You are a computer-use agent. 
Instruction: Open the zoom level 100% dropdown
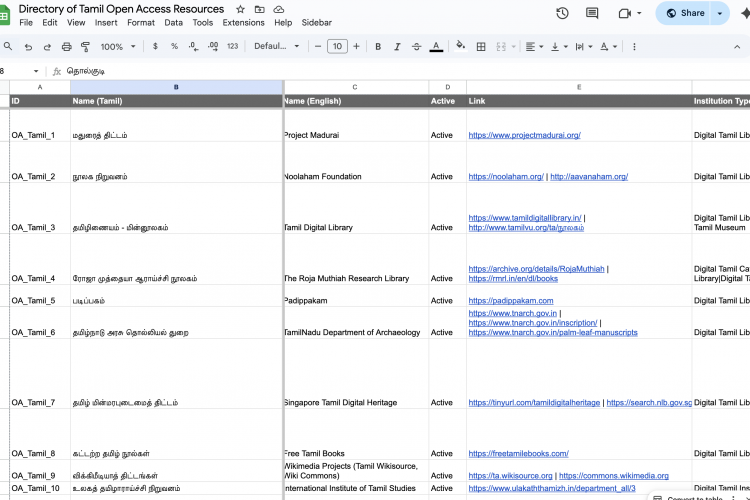pos(117,46)
